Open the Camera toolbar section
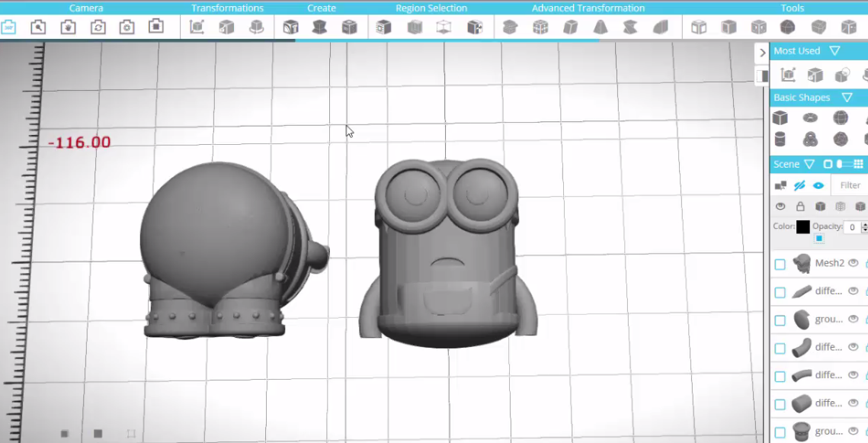Screen dimensions: 868x443 click(x=86, y=8)
